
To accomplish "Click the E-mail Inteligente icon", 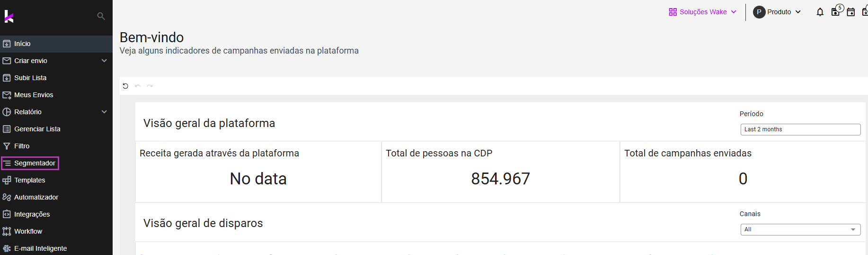I will (x=7, y=248).
